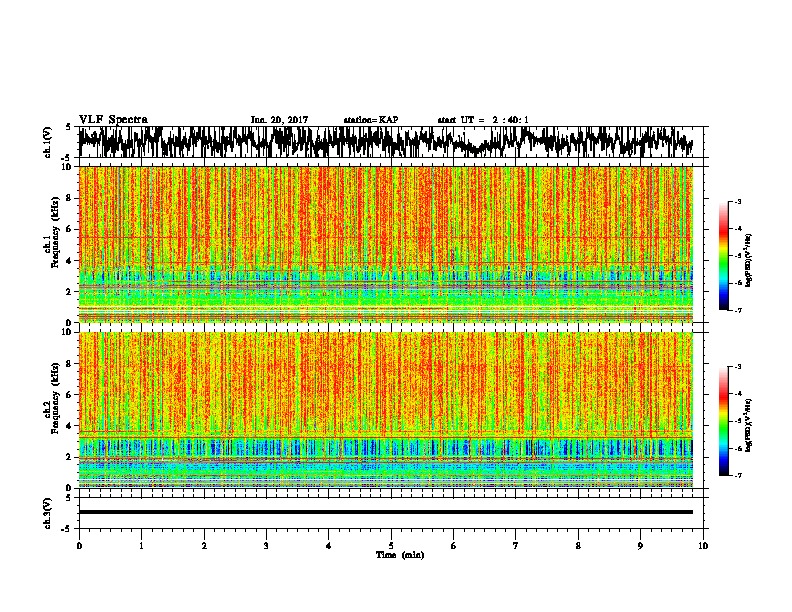
Task: Click the time axis tick label 1
Action: pyautogui.click(x=142, y=546)
